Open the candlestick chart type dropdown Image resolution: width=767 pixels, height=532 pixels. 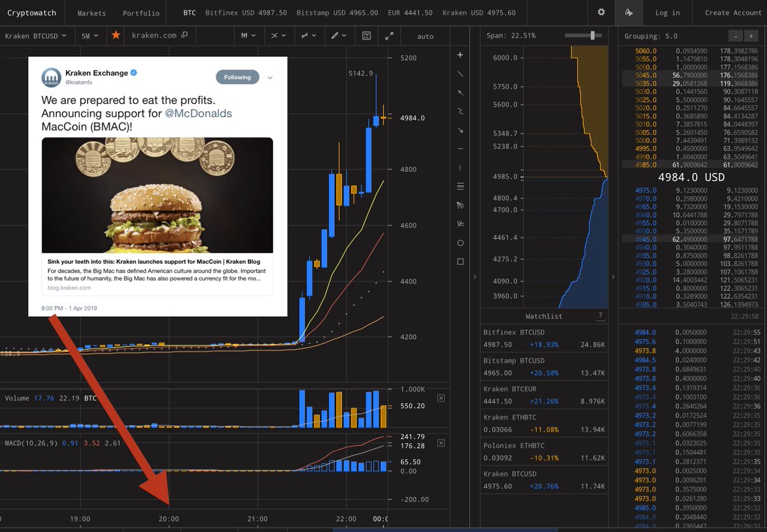(247, 36)
